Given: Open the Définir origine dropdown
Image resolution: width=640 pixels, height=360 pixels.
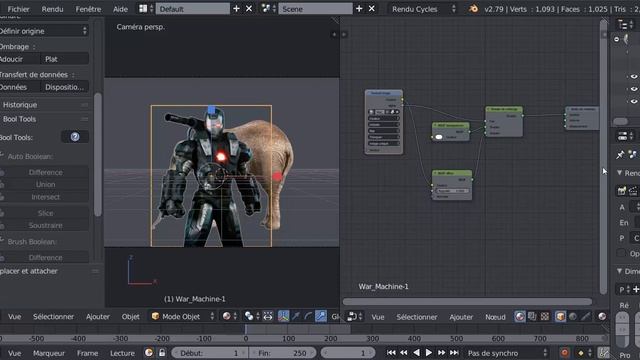Looking at the screenshot, I should [44, 31].
